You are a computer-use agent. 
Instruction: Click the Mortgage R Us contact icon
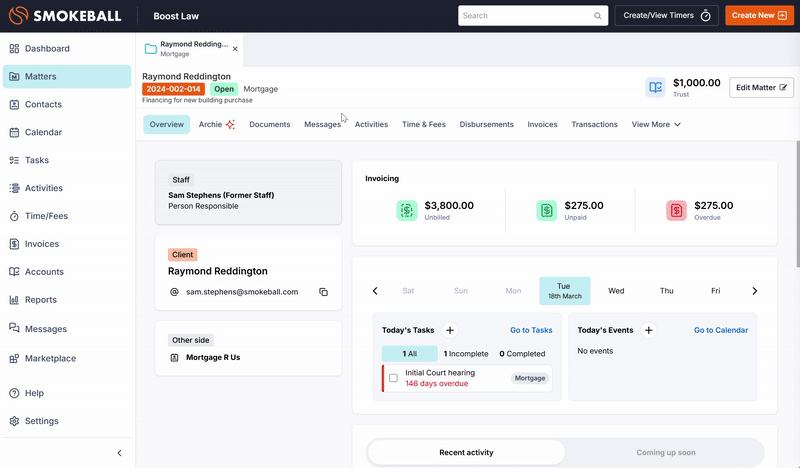(174, 358)
